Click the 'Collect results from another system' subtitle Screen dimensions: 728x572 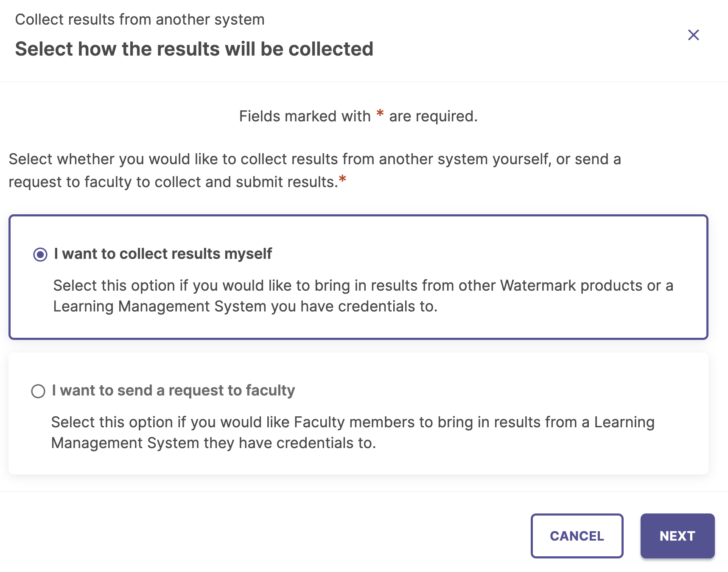140,20
